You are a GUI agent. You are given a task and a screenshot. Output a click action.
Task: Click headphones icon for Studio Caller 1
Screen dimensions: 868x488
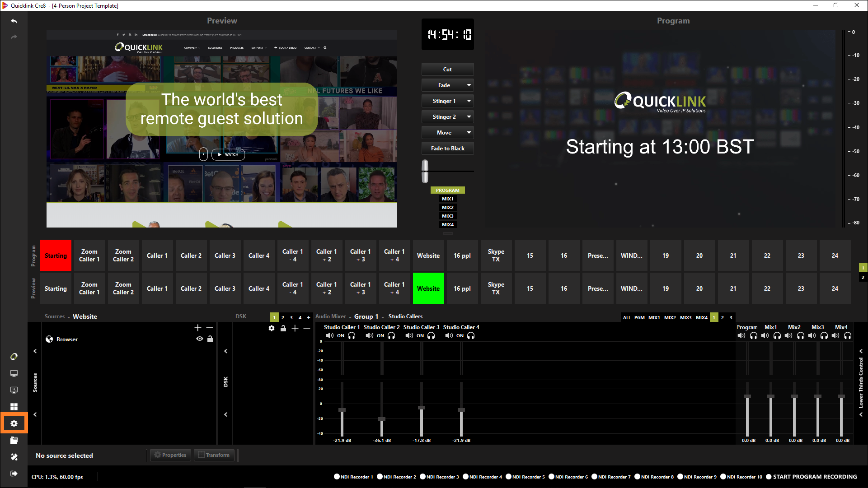click(x=352, y=336)
